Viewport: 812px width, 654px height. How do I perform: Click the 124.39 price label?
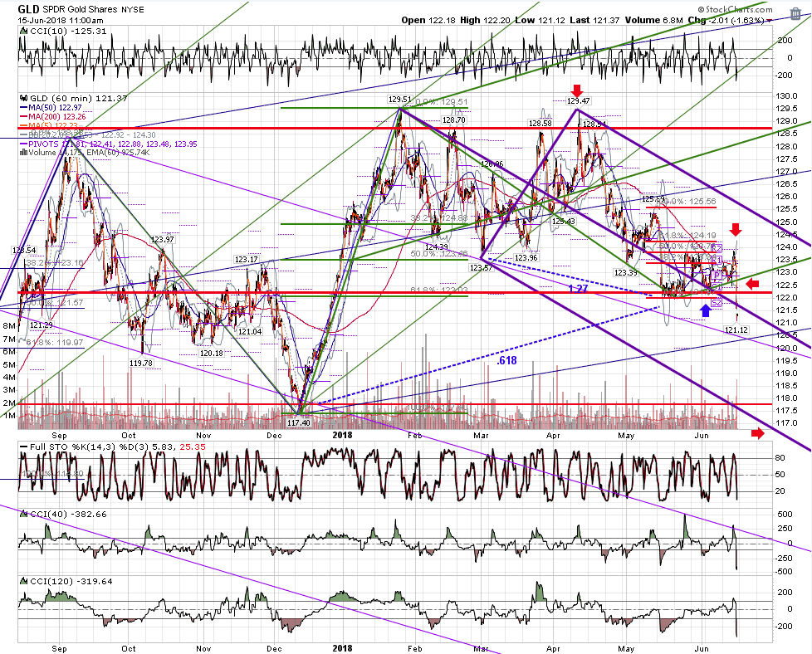click(x=438, y=247)
